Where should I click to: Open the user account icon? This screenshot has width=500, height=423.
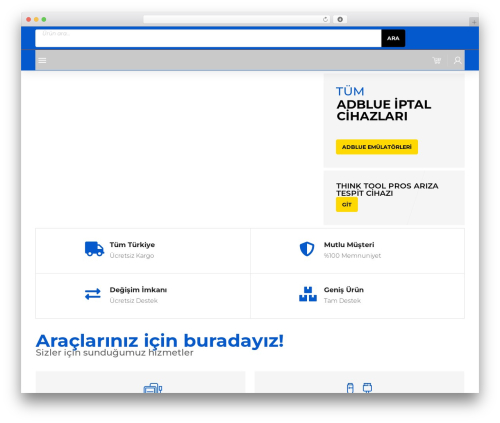(457, 60)
